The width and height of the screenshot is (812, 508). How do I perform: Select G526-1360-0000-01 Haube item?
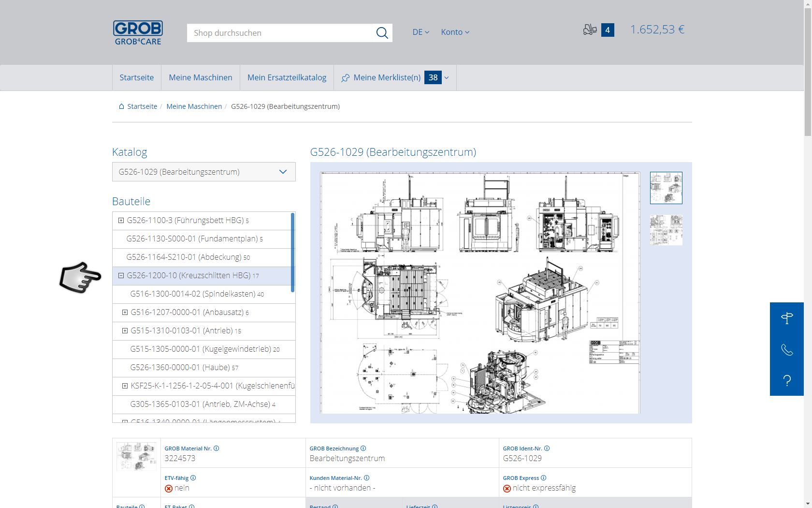(x=203, y=368)
